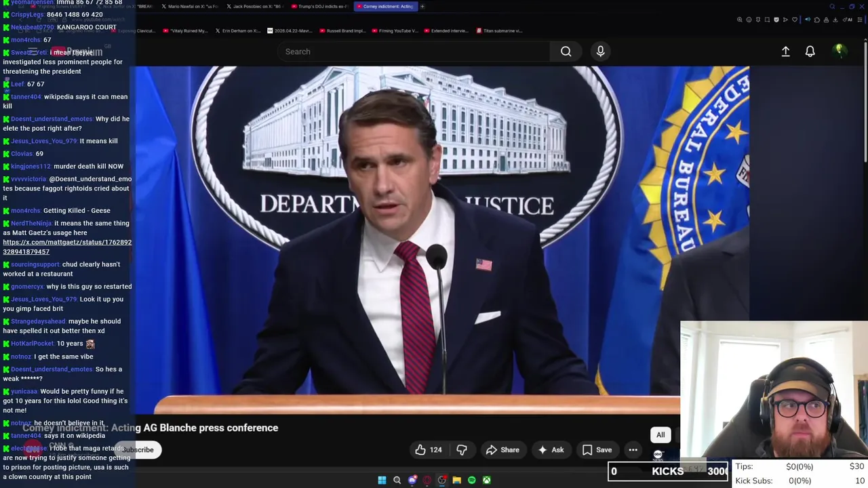This screenshot has height=488, width=868.
Task: Click the pin icon in address bar
Action: pyautogui.click(x=758, y=20)
